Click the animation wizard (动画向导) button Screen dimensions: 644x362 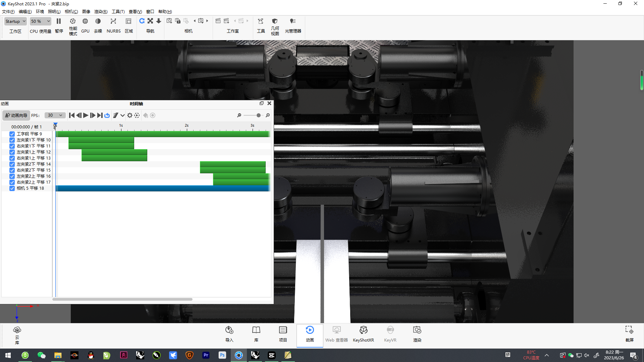click(x=16, y=115)
